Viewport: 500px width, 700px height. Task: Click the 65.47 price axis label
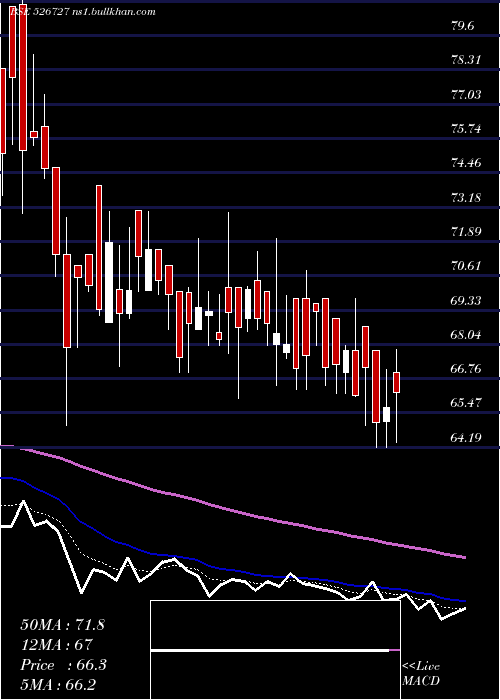pyautogui.click(x=466, y=403)
